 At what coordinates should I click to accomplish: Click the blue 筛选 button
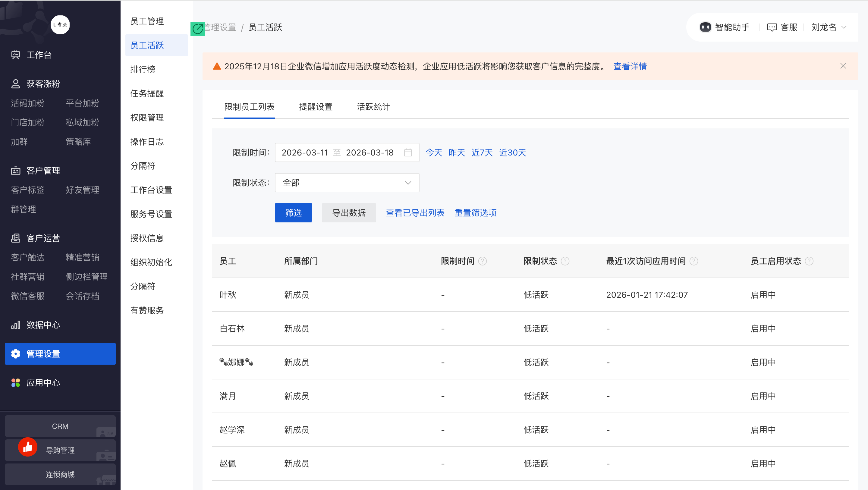(293, 213)
